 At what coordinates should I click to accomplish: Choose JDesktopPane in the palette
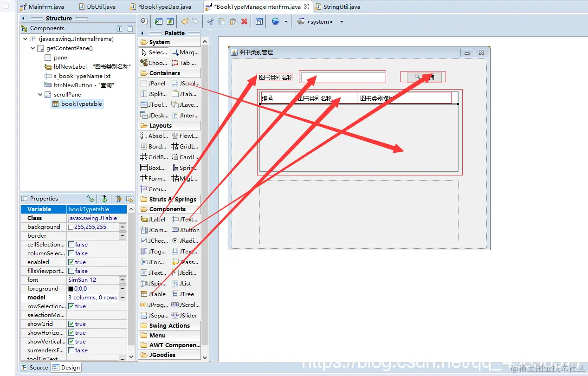pyautogui.click(x=154, y=116)
